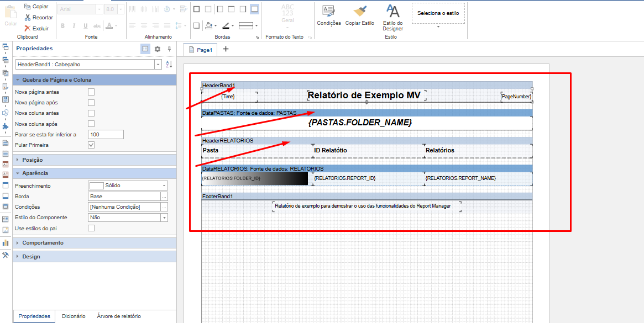Add a new page with plus button

[226, 49]
